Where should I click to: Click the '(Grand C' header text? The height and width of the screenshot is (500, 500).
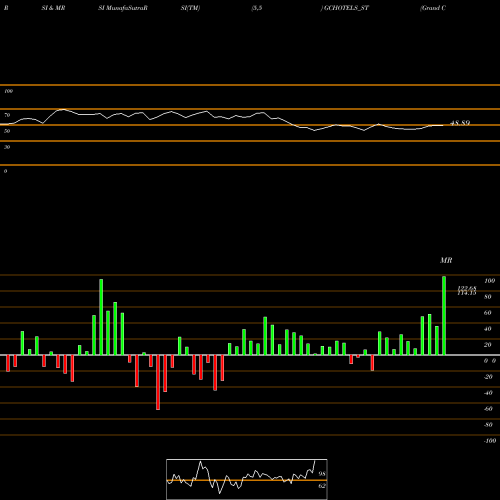tap(433, 8)
